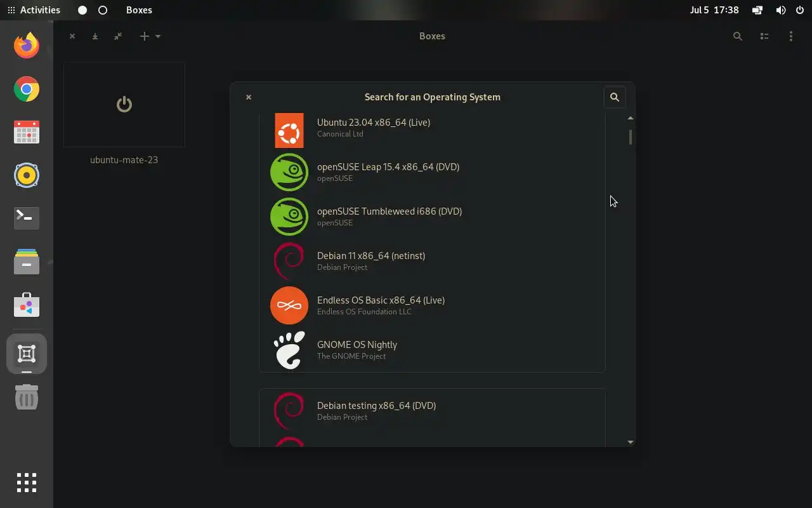Open the clock showing Jul 5 17:38
Screen dimensions: 812x508
point(714,10)
